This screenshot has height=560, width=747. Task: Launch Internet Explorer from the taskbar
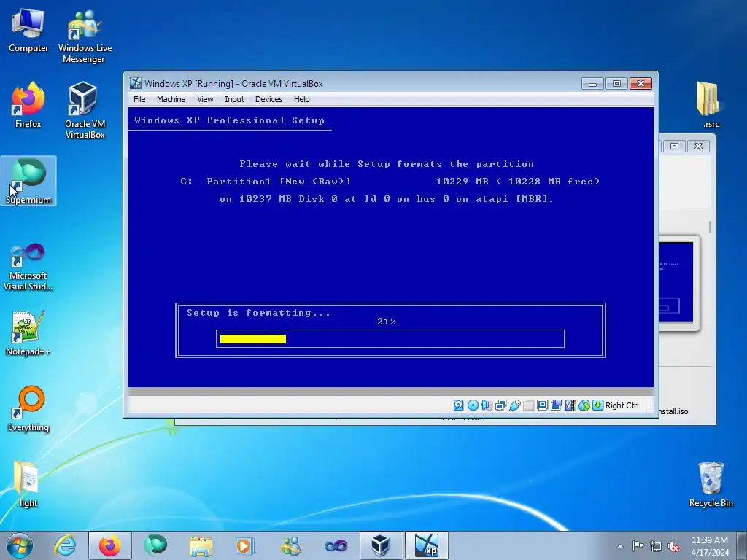[x=65, y=545]
